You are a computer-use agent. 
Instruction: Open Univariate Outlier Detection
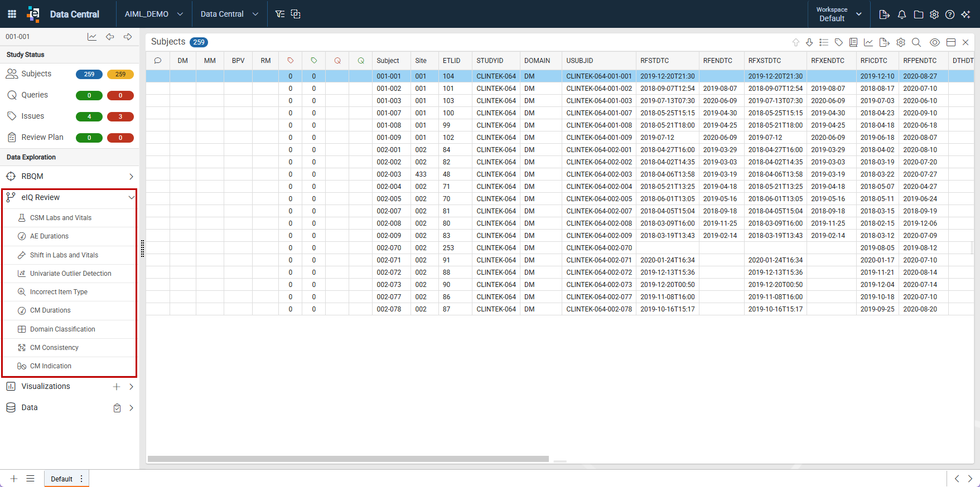pos(70,274)
